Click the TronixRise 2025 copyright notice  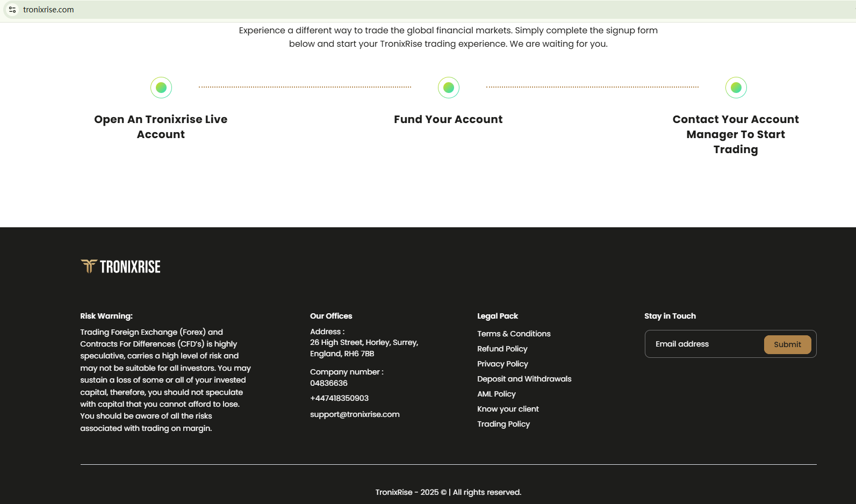(x=448, y=492)
